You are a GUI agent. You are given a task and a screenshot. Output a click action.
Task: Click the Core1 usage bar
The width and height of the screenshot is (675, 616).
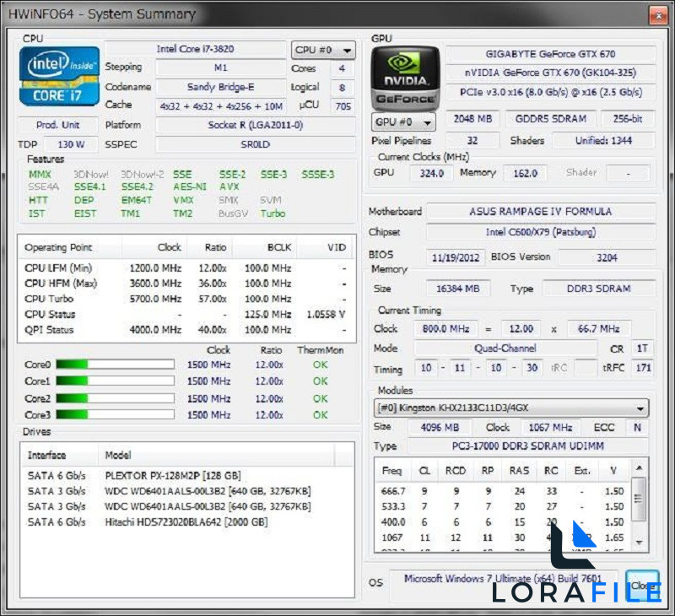pyautogui.click(x=115, y=381)
